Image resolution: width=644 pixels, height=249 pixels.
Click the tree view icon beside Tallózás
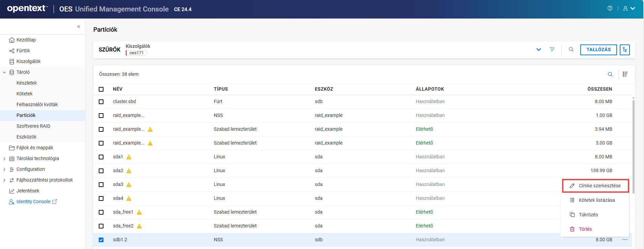pyautogui.click(x=624, y=50)
